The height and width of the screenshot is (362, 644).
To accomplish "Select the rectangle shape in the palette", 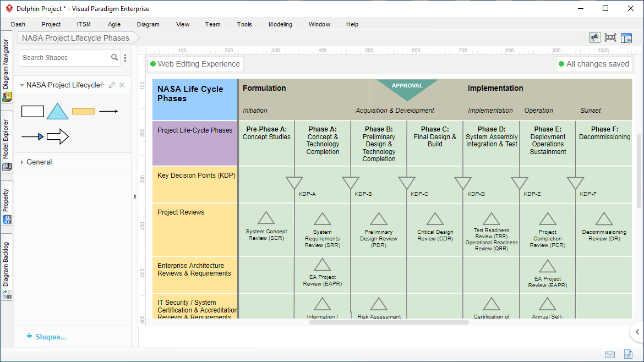I will 32,111.
